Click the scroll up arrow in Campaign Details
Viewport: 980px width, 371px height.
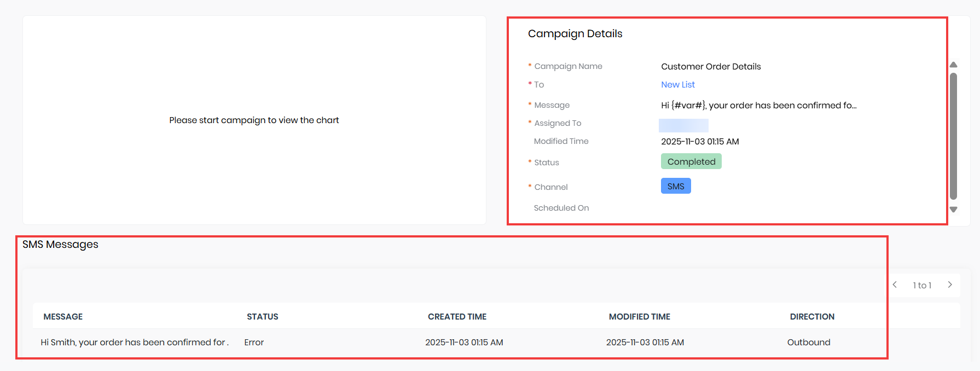953,65
